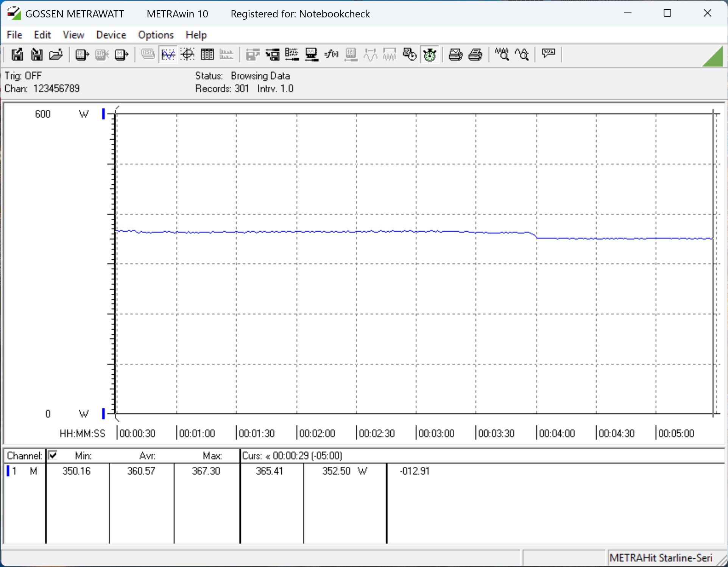Click the X-Y crosshair plot icon
Viewport: 728px width, 567px height.
(187, 55)
